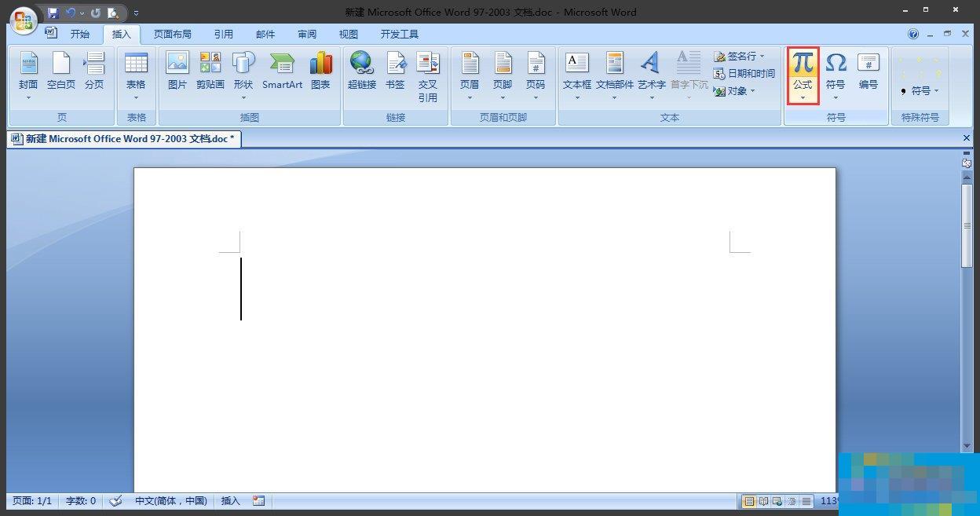Switch to Web Layout view
980x516 pixels.
[777, 501]
